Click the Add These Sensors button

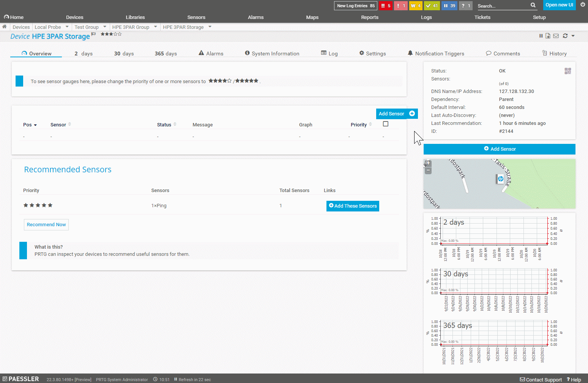pyautogui.click(x=353, y=206)
